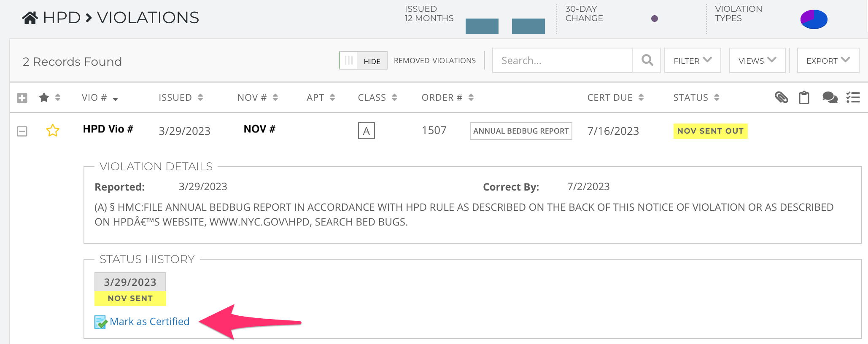Sort by the CLASS column
The height and width of the screenshot is (344, 868).
click(377, 97)
